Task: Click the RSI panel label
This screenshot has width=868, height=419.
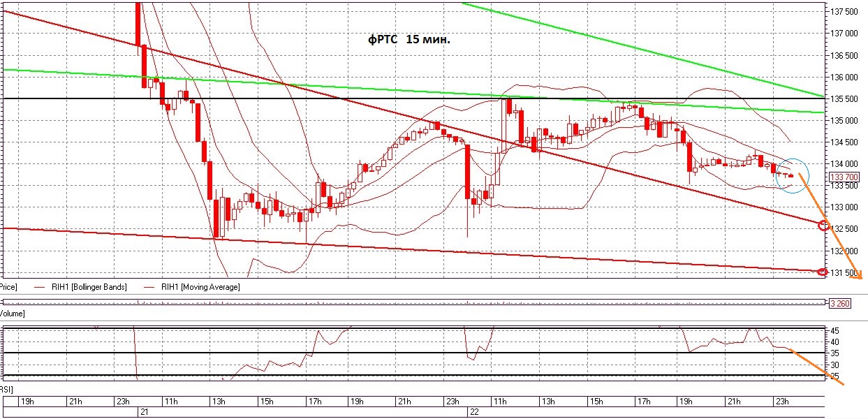Action: (x=8, y=388)
